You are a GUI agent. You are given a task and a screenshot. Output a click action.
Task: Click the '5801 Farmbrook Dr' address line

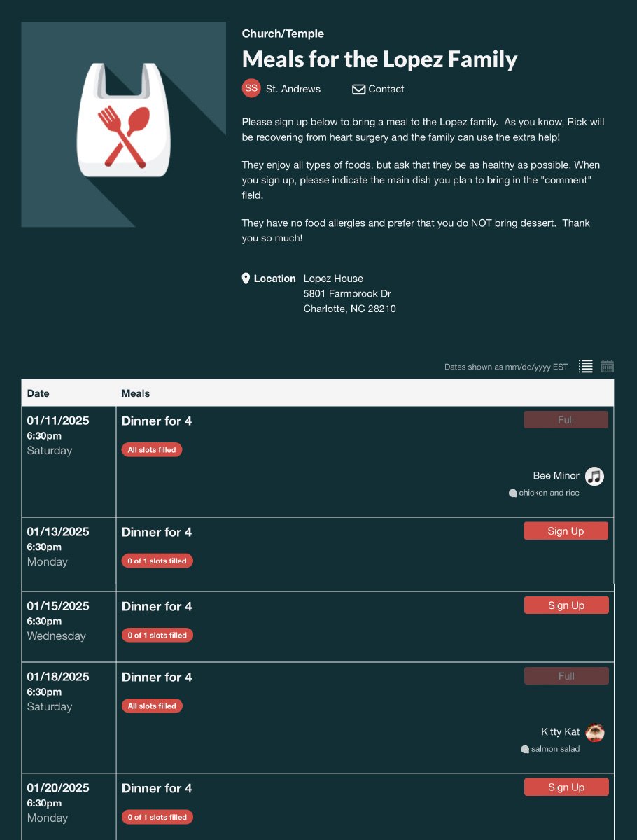pos(347,294)
